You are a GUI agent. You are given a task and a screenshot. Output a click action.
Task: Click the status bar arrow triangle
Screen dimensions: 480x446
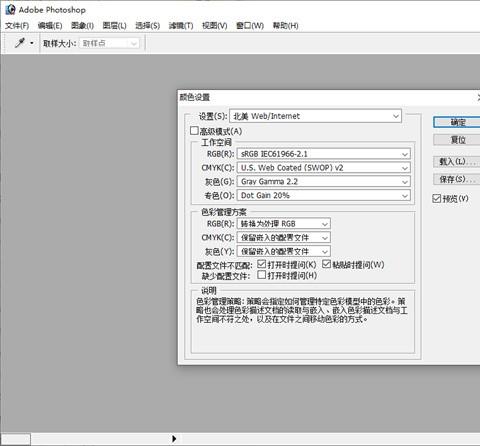tap(174, 439)
